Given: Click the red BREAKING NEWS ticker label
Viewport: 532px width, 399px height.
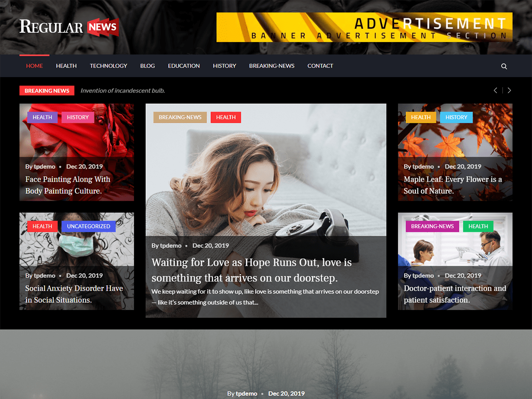Looking at the screenshot, I should [47, 90].
